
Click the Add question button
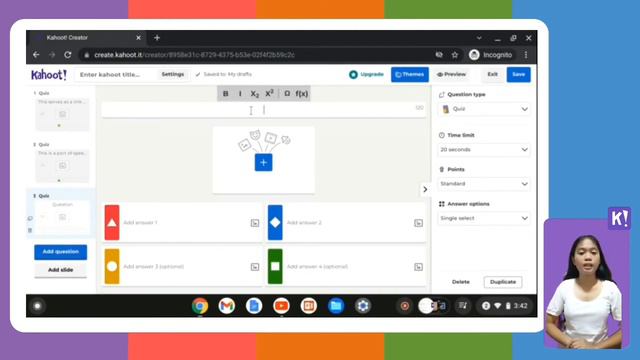[60, 252]
